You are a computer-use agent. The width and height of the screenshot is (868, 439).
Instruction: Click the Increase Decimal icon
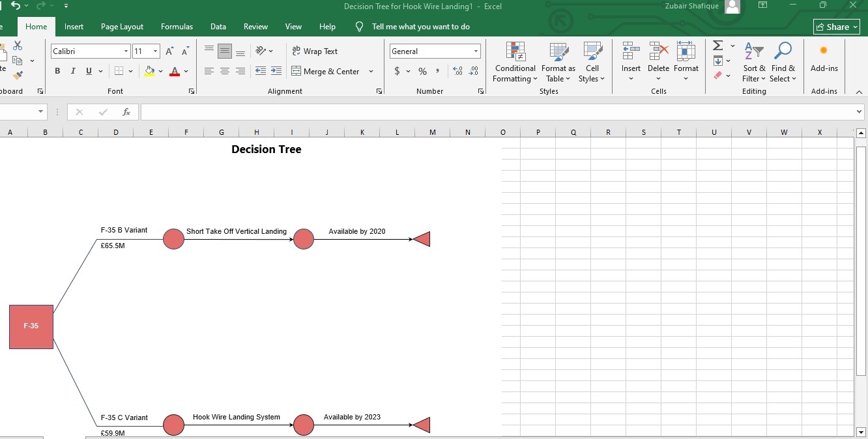pos(456,72)
